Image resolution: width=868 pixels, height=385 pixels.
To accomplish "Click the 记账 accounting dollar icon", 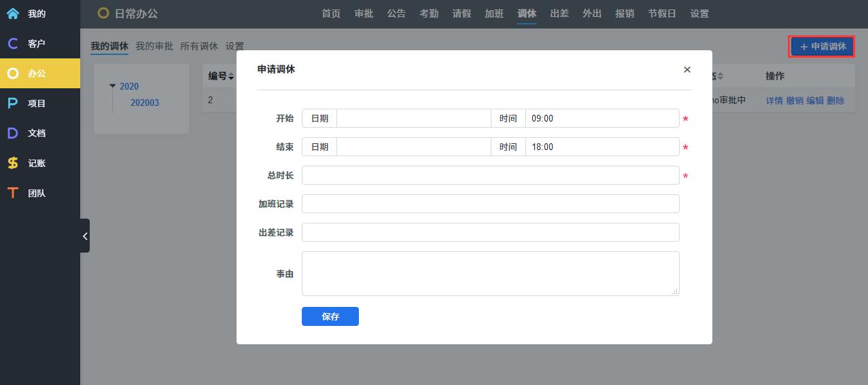I will click(13, 163).
